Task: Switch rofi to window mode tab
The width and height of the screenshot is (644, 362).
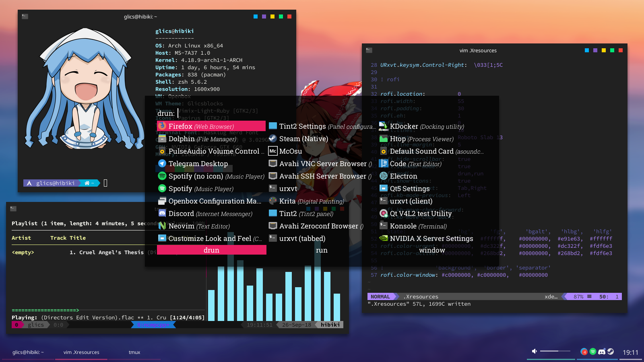Action: tap(432, 250)
